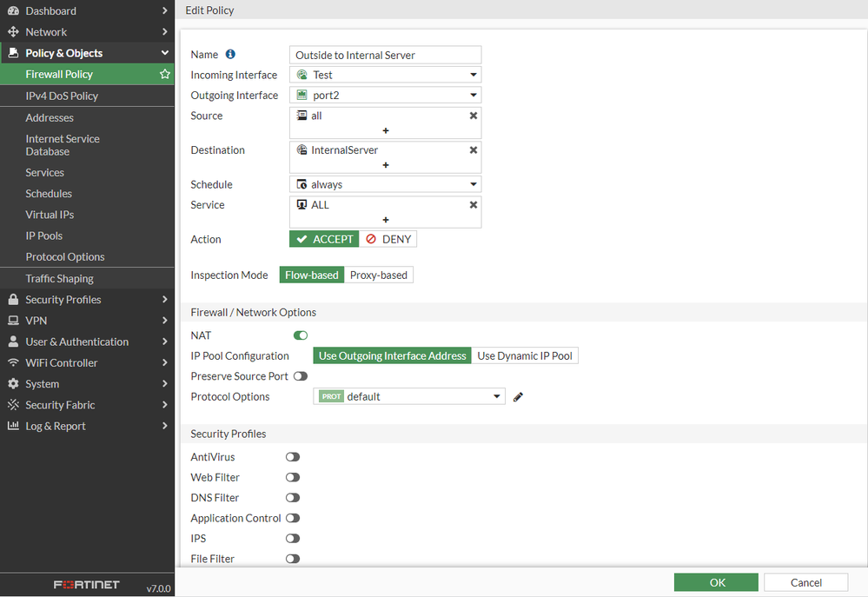The width and height of the screenshot is (868, 597).
Task: Open the Outgoing Interface dropdown
Action: point(385,95)
